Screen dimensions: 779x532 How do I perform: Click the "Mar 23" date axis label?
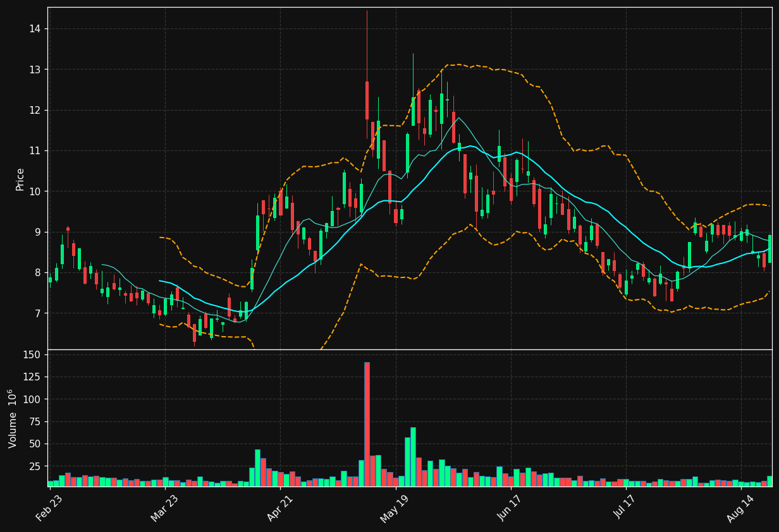point(164,508)
